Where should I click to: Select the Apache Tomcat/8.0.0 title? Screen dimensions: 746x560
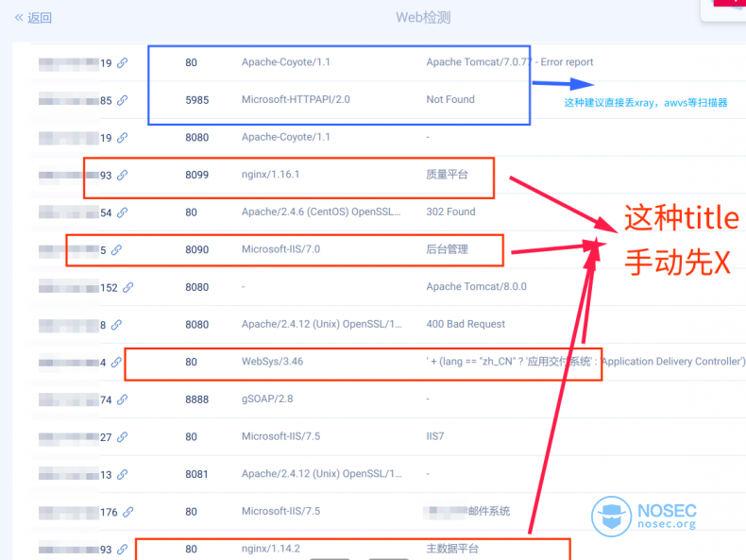476,286
